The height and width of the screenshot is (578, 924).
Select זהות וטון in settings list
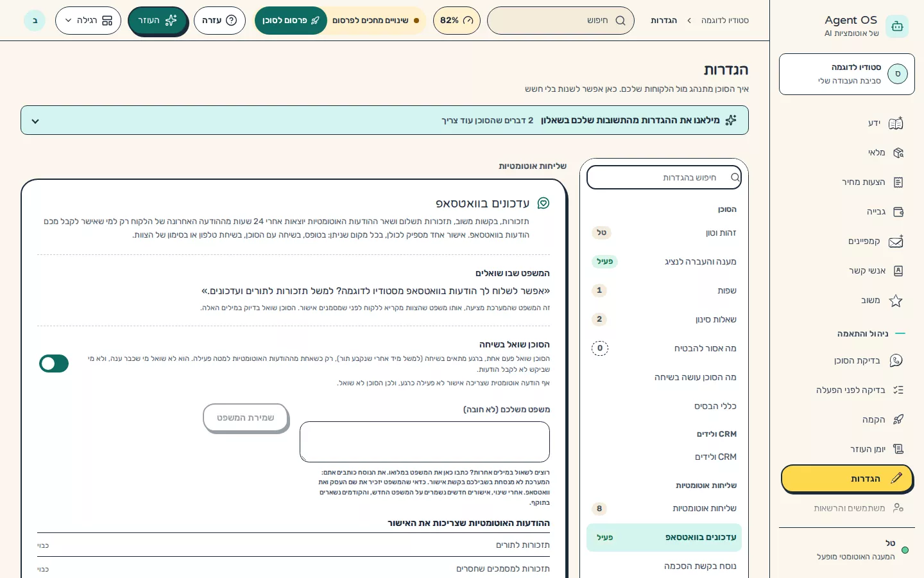(x=664, y=233)
